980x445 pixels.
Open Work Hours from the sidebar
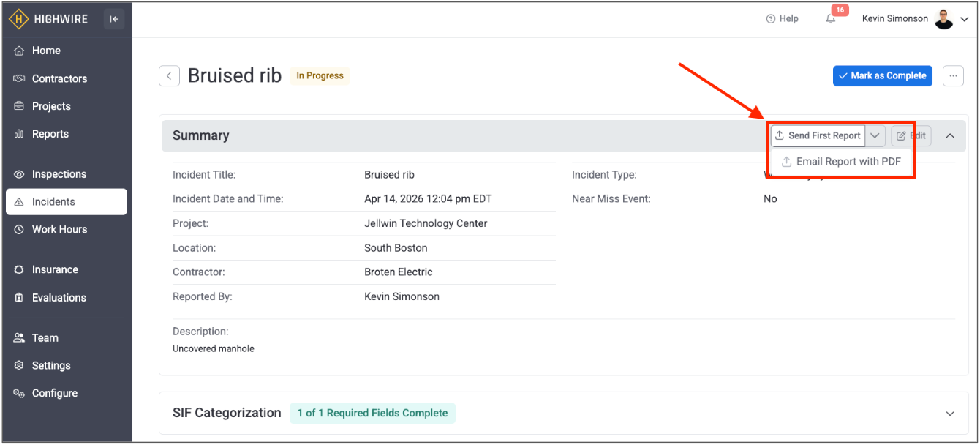pyautogui.click(x=59, y=229)
